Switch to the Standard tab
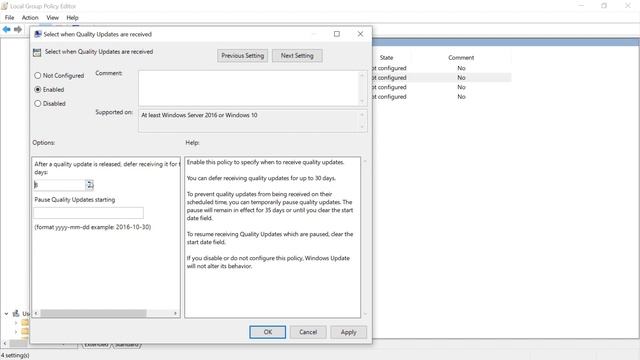 [127, 345]
